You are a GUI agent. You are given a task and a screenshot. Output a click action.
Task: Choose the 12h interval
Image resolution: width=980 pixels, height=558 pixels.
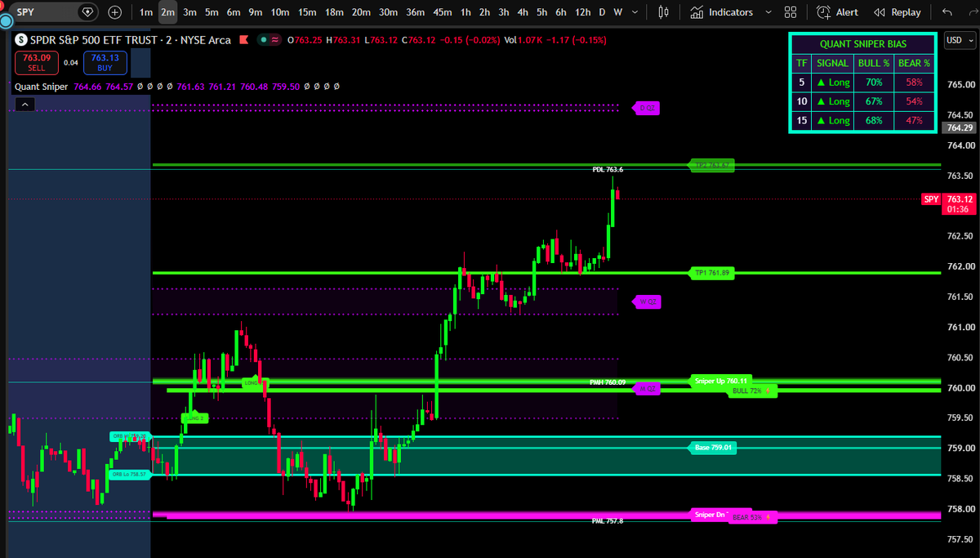[582, 12]
